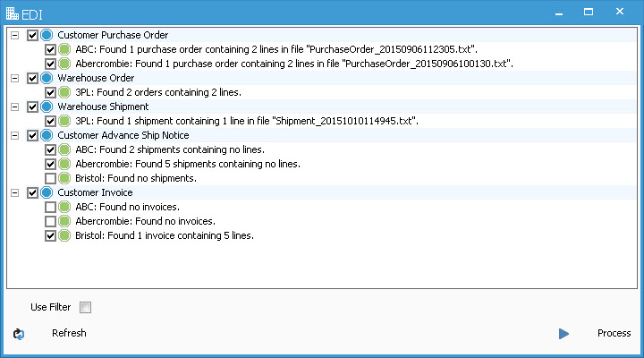Collapse the Customer Invoice node
Image resolution: width=644 pixels, height=358 pixels.
(15, 192)
